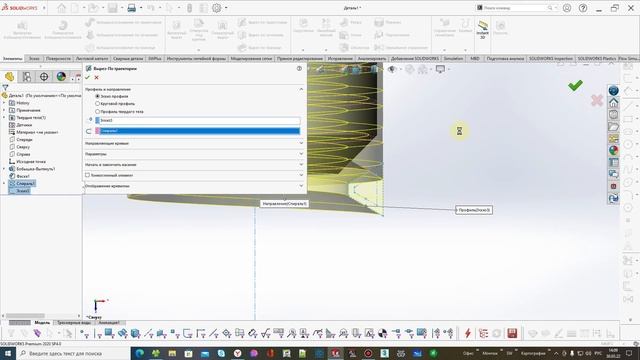Select the Front plane in the tree

click(x=20, y=140)
